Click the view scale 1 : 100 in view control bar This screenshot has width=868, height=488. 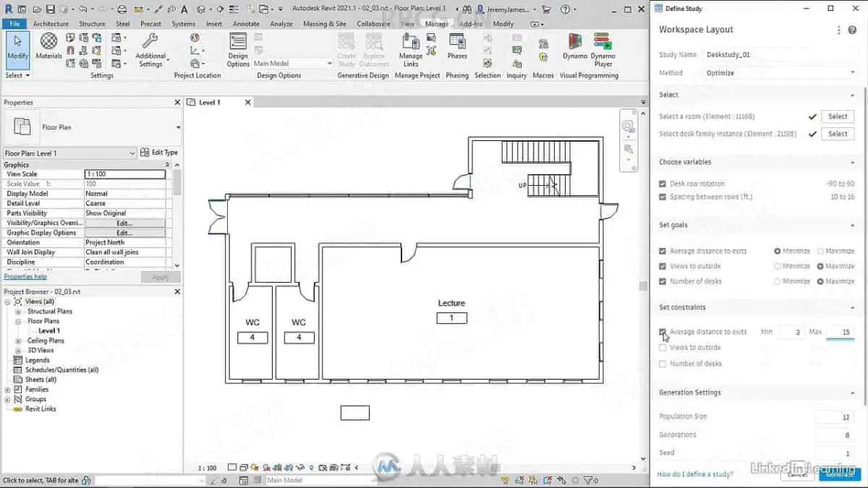coord(208,468)
